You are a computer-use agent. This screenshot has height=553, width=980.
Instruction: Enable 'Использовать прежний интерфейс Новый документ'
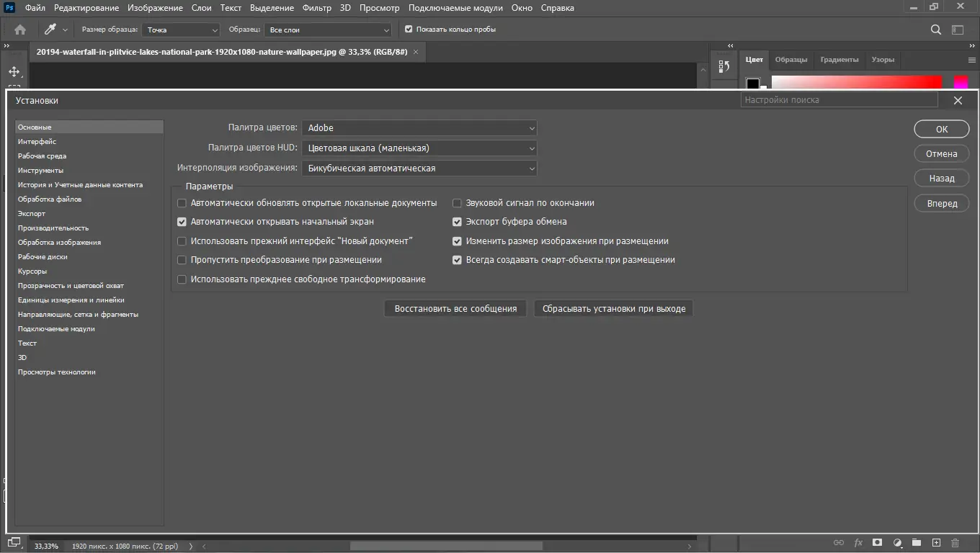(182, 241)
